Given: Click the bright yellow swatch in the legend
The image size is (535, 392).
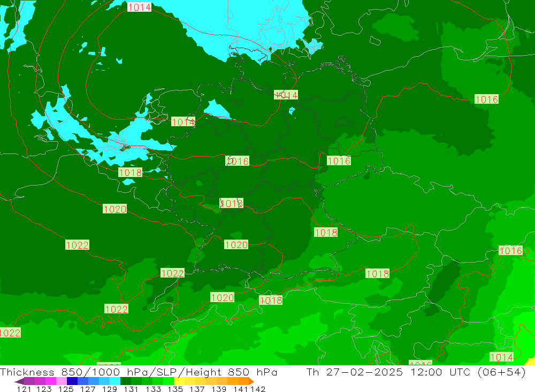Looking at the screenshot, I should [x=179, y=381].
